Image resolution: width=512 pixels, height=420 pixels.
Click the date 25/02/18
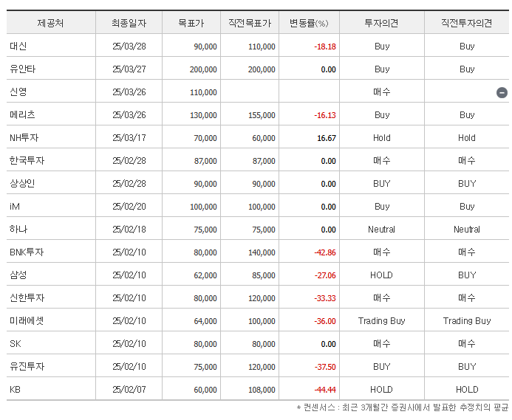pos(129,230)
